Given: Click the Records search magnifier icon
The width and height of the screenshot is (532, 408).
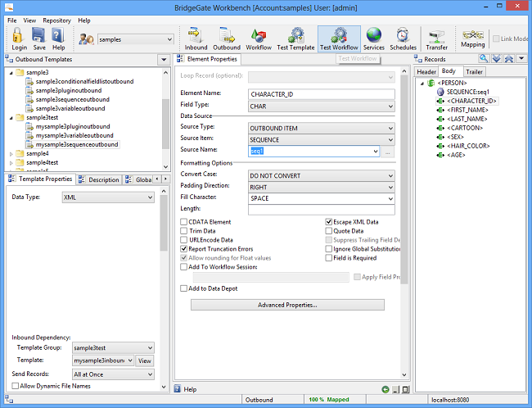Looking at the screenshot, I should [x=484, y=59].
